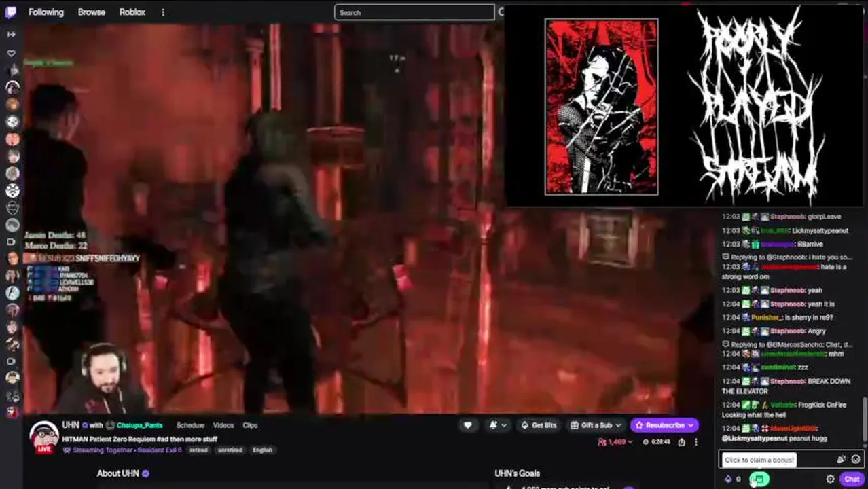The height and width of the screenshot is (489, 868).
Task: Click the Punisher_ username in chat
Action: point(767,317)
